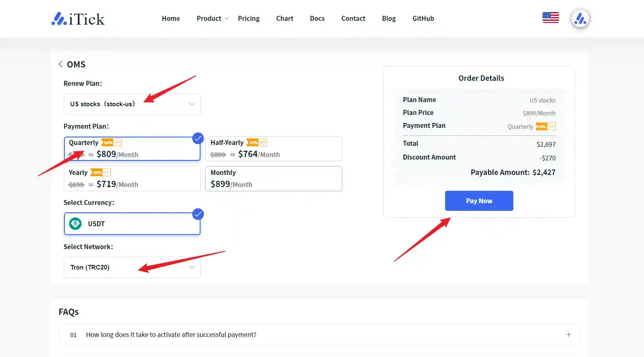Click the USDT Tether coin icon
The width and height of the screenshot is (644, 357).
(x=75, y=224)
